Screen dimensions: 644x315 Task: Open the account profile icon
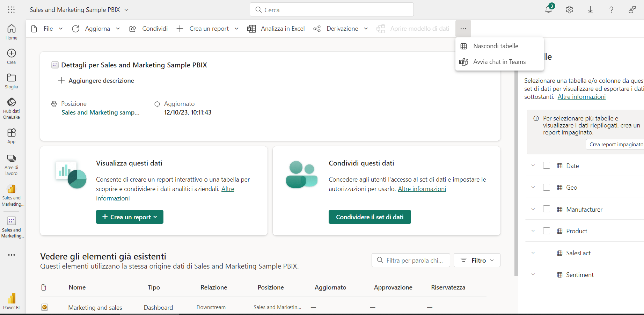coord(632,10)
